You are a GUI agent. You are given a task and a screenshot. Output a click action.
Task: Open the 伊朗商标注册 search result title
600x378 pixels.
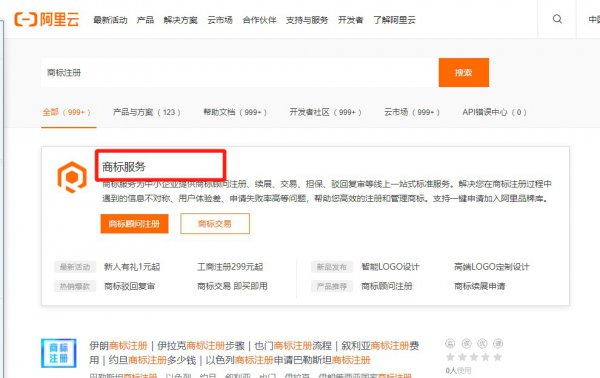coord(254,353)
